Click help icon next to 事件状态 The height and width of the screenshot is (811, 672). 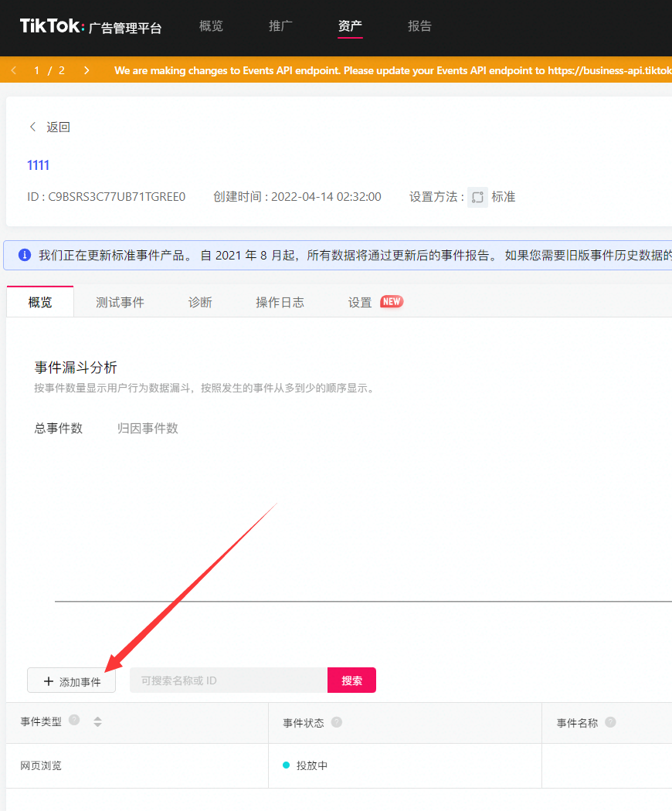pos(337,722)
